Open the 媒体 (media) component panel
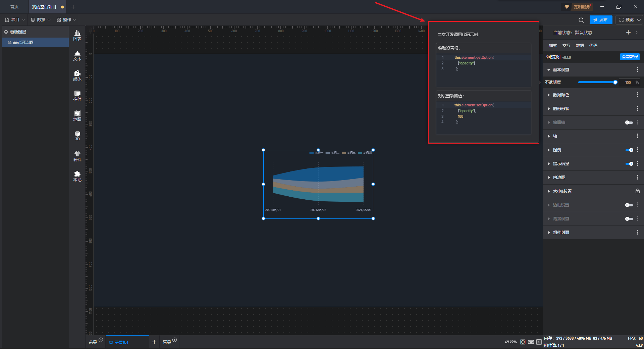This screenshot has width=644, height=349. tap(77, 76)
